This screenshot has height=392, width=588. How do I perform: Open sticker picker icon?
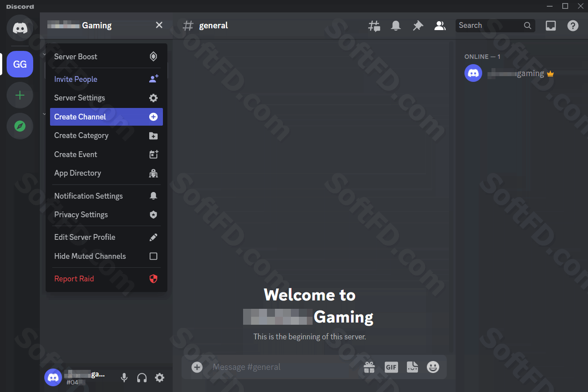click(x=412, y=367)
